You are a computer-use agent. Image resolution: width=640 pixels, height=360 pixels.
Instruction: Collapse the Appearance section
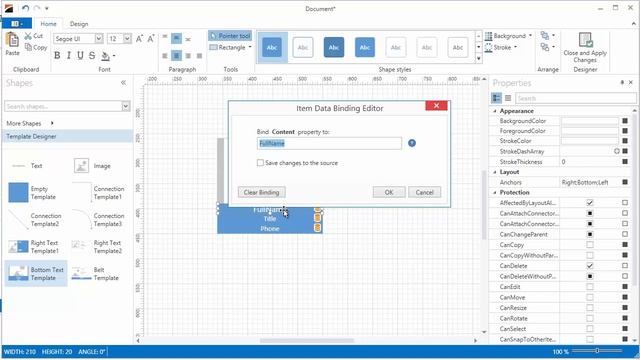coord(495,111)
